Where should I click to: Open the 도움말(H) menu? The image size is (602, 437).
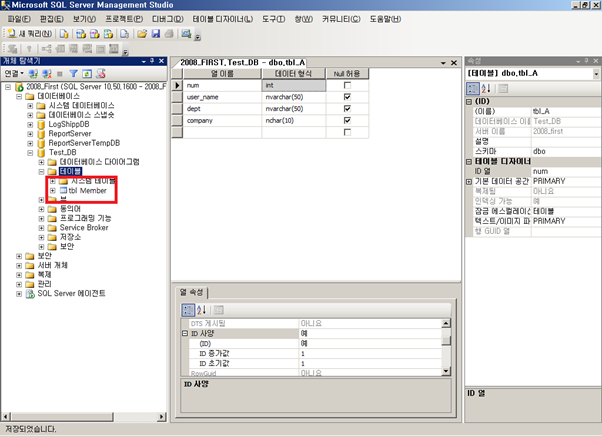[385, 19]
